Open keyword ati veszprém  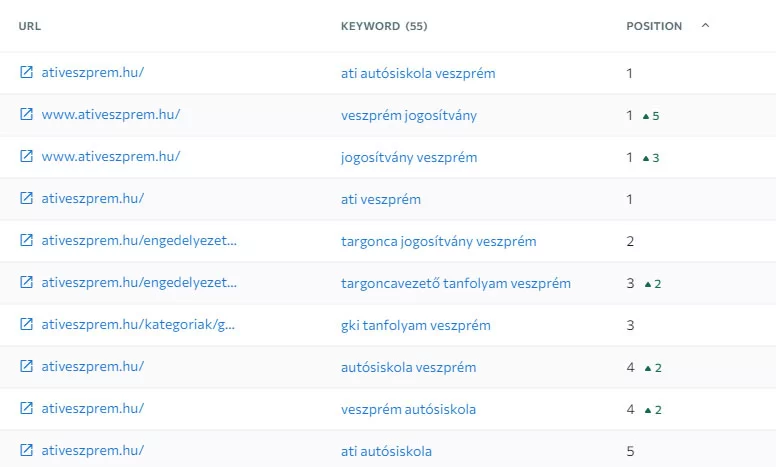pyautogui.click(x=380, y=199)
